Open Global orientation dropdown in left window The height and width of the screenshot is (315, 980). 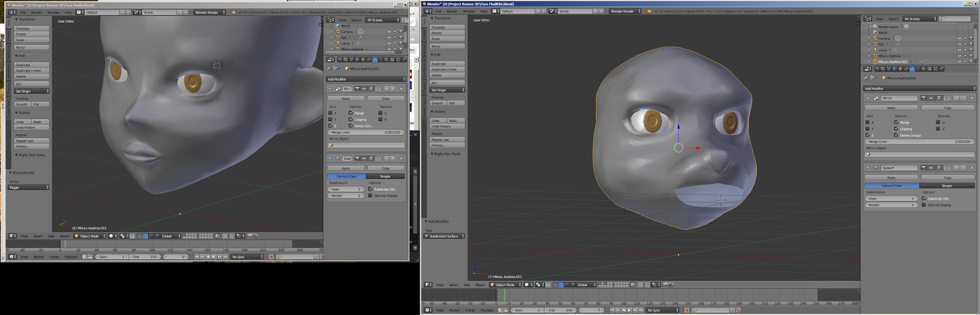pyautogui.click(x=171, y=236)
